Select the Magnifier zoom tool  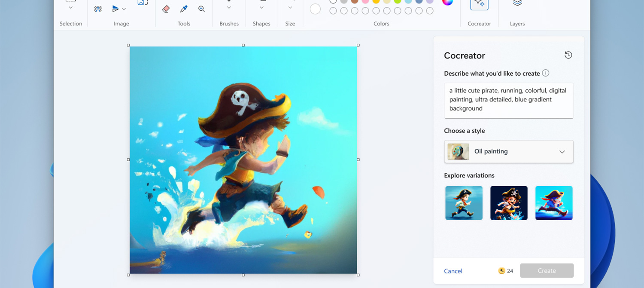(x=201, y=9)
